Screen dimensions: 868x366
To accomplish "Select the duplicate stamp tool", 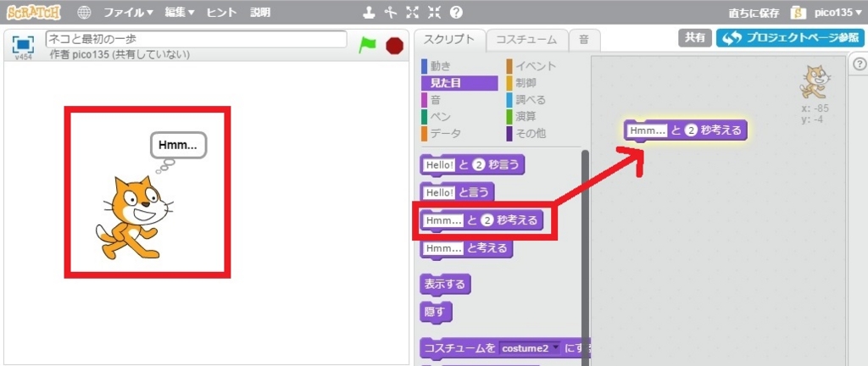I will pyautogui.click(x=369, y=12).
